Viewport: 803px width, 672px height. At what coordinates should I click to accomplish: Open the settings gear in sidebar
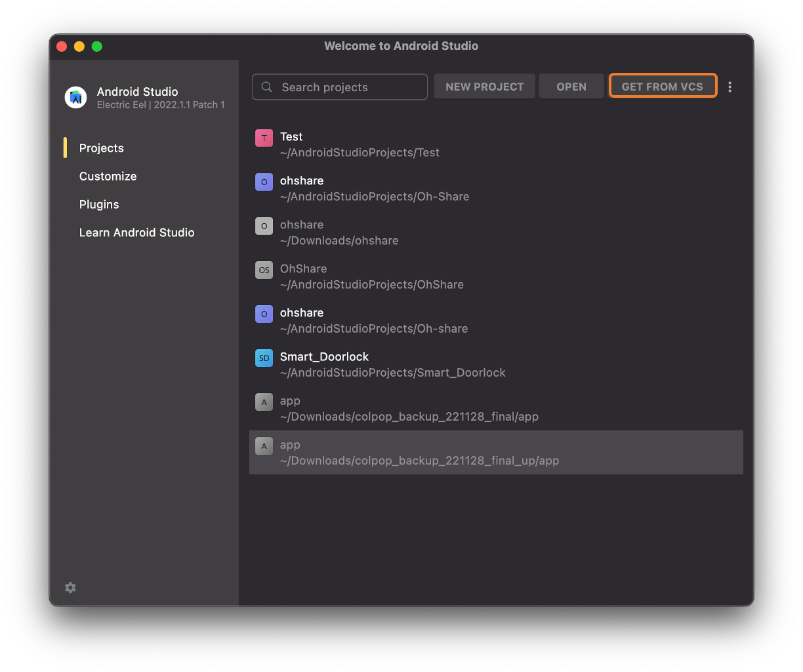(x=71, y=587)
